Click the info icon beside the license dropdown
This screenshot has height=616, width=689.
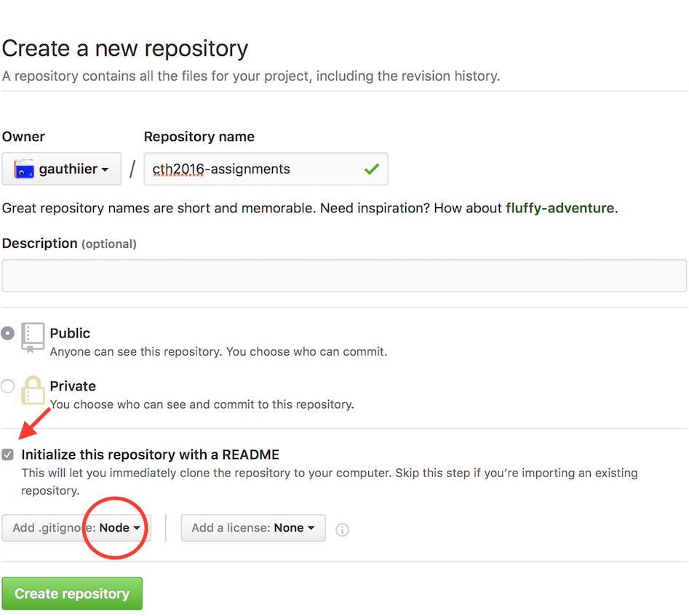(x=342, y=529)
